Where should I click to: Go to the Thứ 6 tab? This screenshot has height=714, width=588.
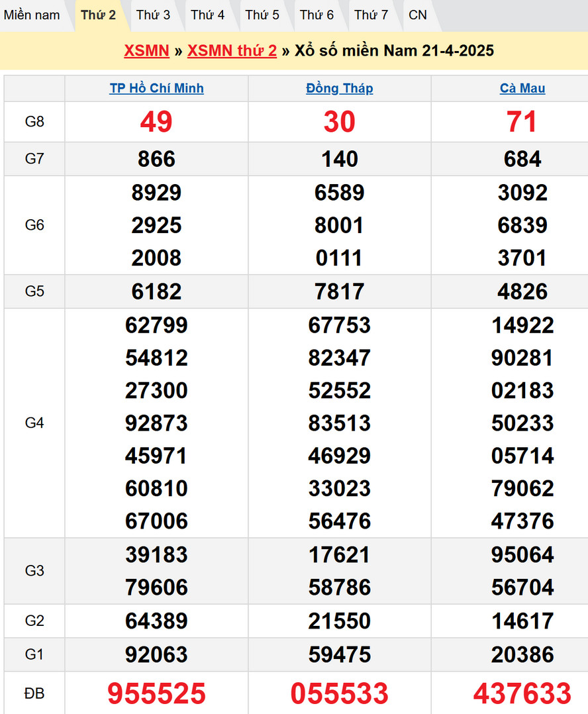coord(317,15)
